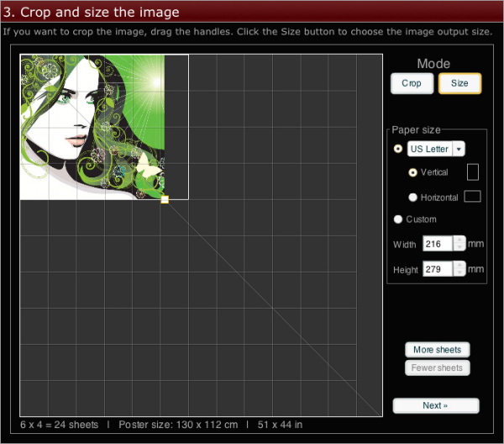Viewport: 504px width, 444px height.
Task: Switch to Size mode
Action: pyautogui.click(x=459, y=83)
